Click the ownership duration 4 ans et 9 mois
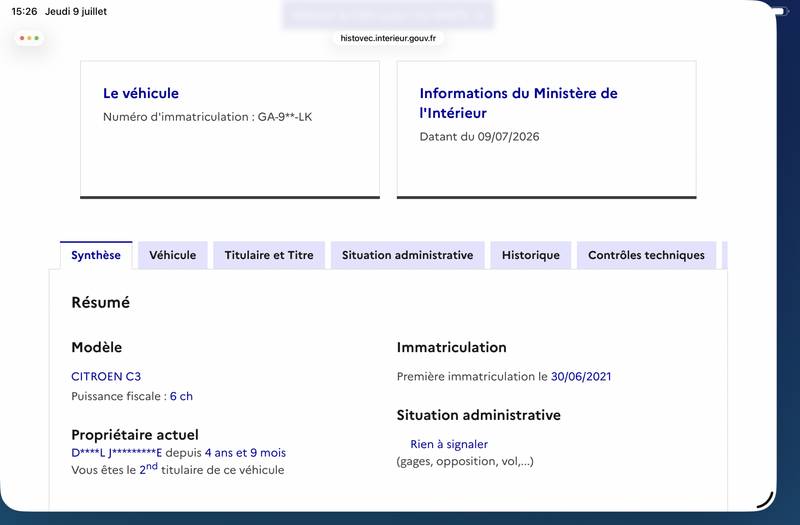Viewport: 800px width, 525px height. (x=245, y=453)
